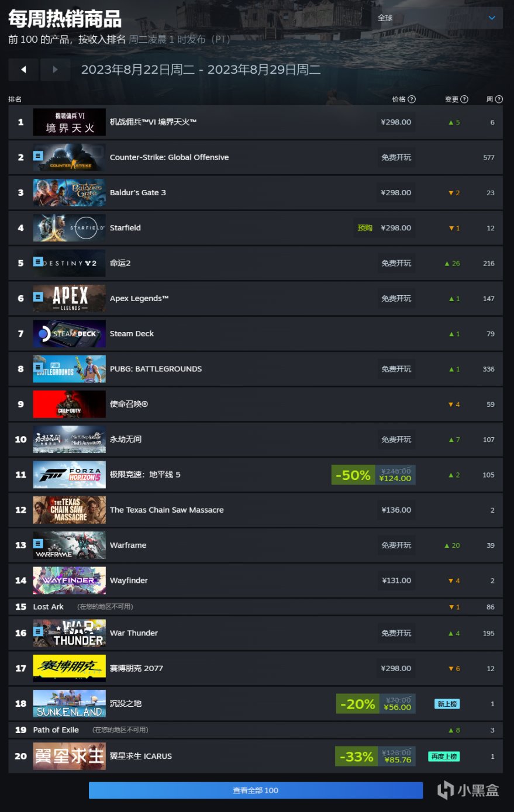Open the 全球 region dropdown
Screen dimensions: 514x812
[x=437, y=18]
